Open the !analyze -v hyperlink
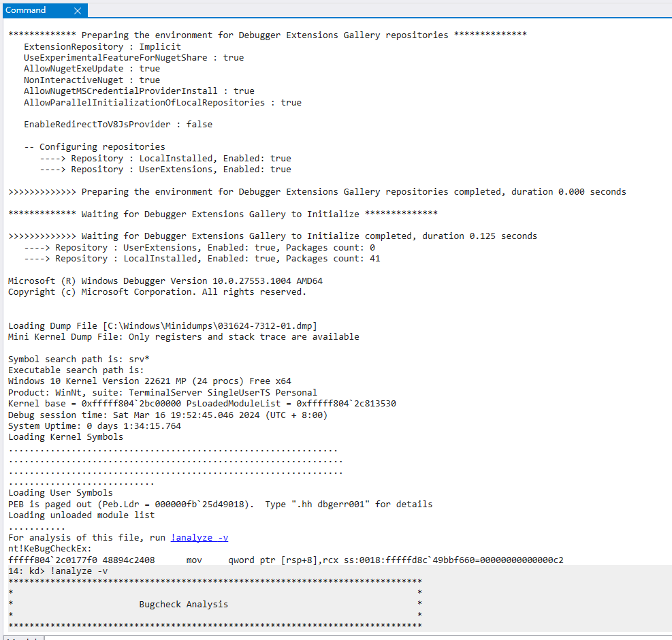Viewport: 672px width, 640px height. pyautogui.click(x=199, y=537)
